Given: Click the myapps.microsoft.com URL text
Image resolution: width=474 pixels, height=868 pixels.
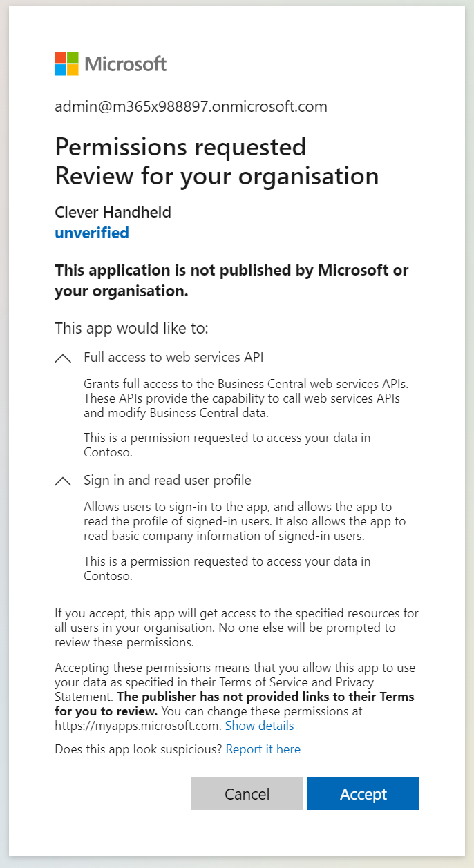Looking at the screenshot, I should pyautogui.click(x=138, y=726).
